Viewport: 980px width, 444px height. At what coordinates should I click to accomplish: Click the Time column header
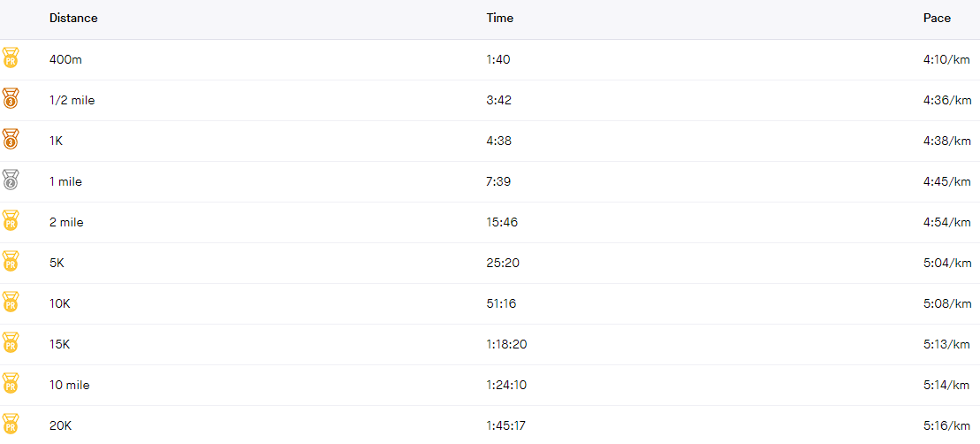click(500, 19)
